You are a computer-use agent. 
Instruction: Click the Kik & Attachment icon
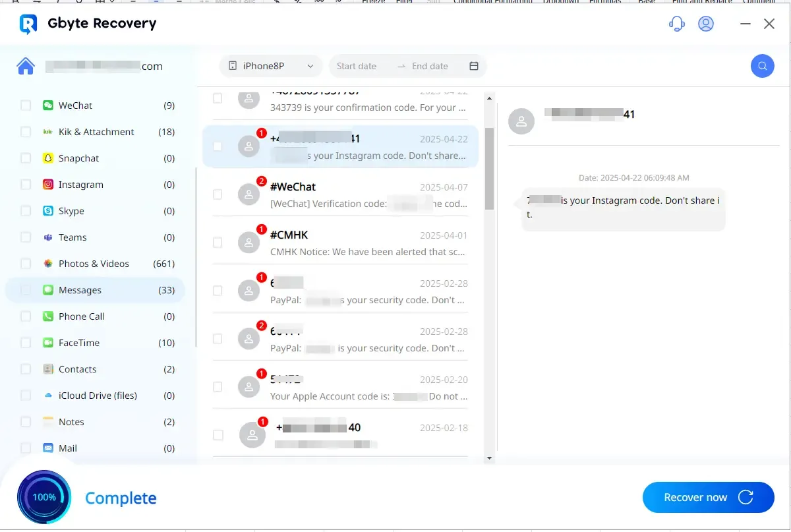click(48, 132)
